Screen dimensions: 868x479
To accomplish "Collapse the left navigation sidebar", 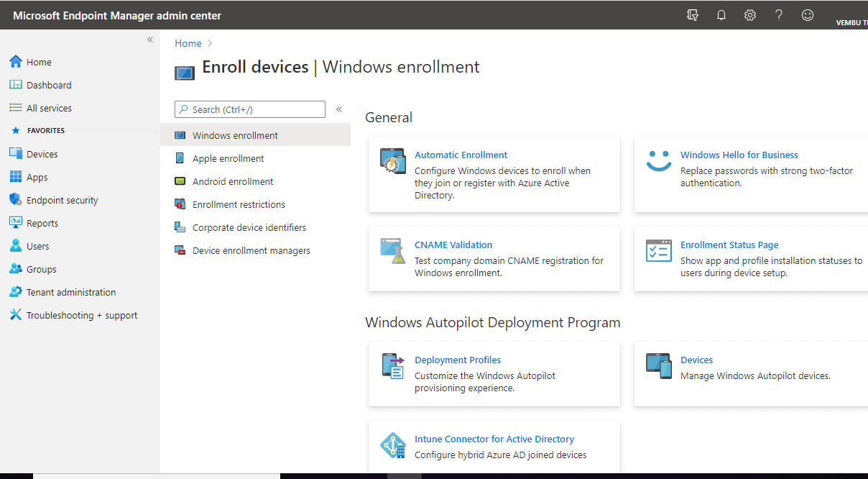I will (150, 40).
